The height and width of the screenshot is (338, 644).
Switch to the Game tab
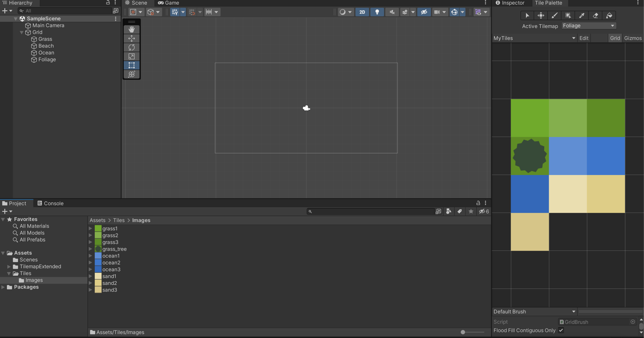click(168, 3)
